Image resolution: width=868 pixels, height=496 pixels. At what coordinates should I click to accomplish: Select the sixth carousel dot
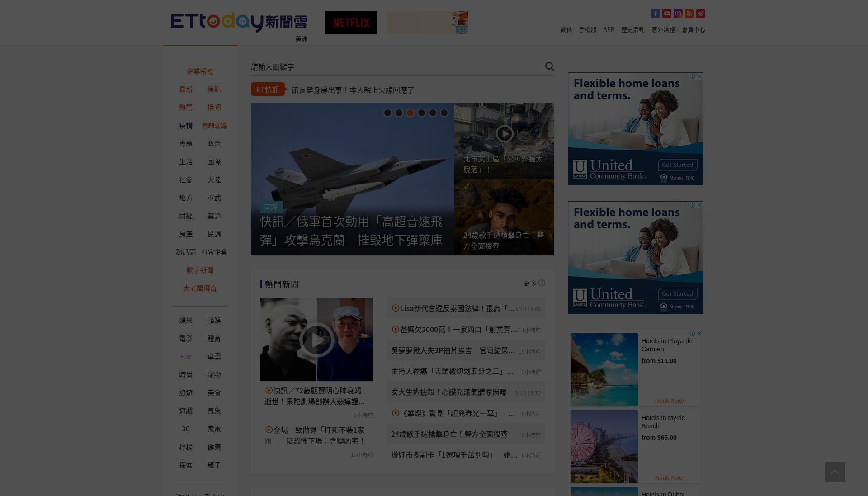click(x=444, y=113)
